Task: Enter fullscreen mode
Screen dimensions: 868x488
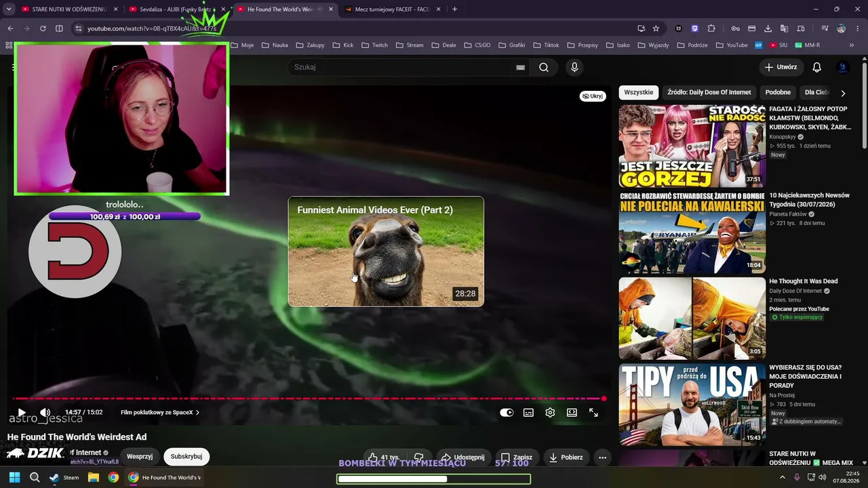Action: pos(593,412)
